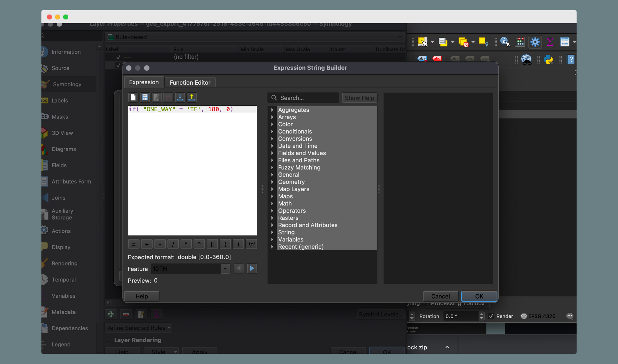Toggle the second rule's checkbox
This screenshot has height=364, width=618.
point(118,65)
